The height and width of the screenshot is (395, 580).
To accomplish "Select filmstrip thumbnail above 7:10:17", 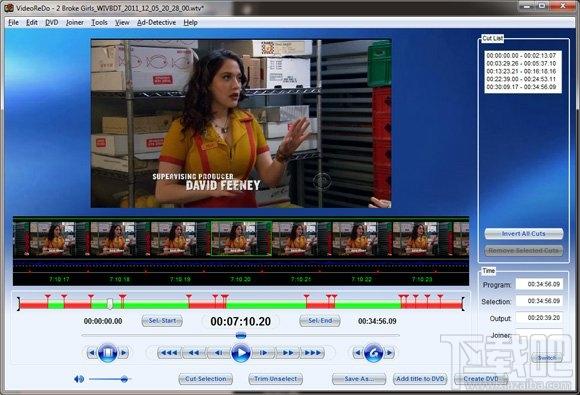I will 60,239.
